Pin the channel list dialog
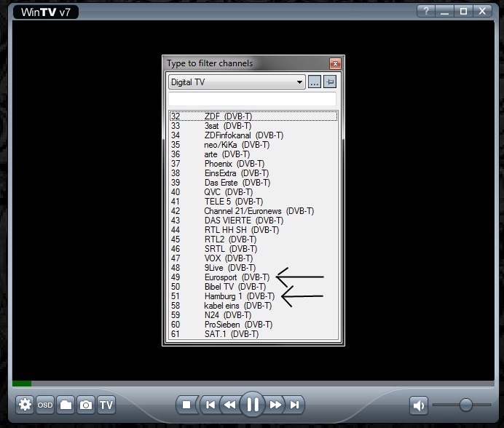The height and width of the screenshot is (428, 504). pyautogui.click(x=330, y=82)
